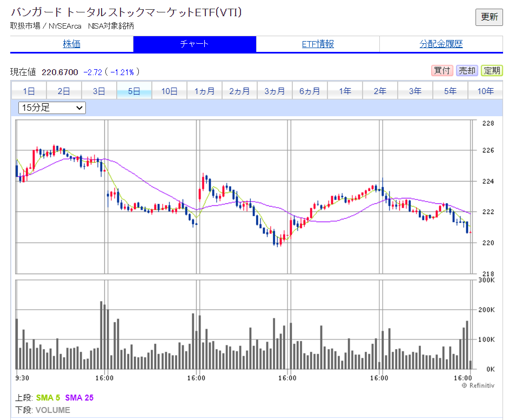
Task: Click the 取扱市場 / NYSEArca text
Action: (x=46, y=26)
